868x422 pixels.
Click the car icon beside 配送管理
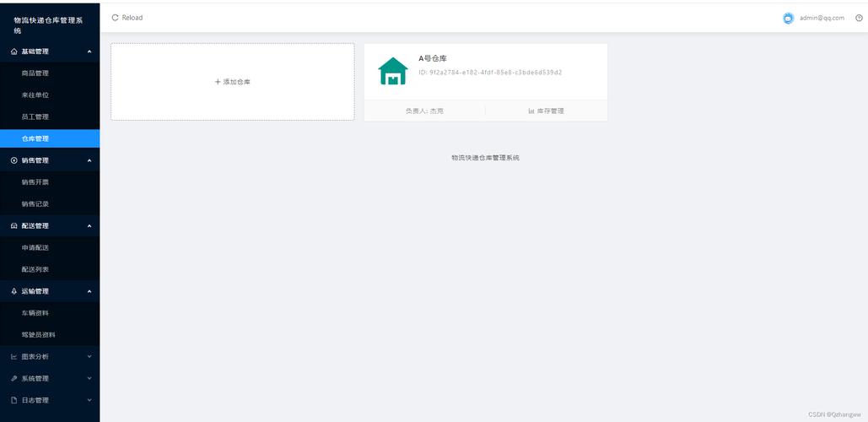(x=14, y=225)
